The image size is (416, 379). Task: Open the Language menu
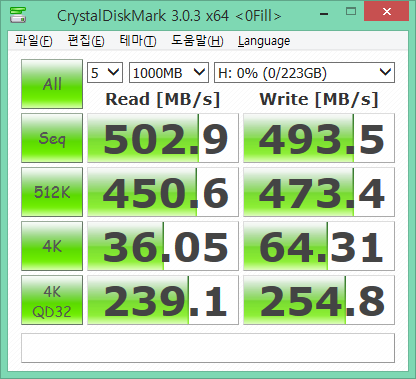click(x=264, y=41)
